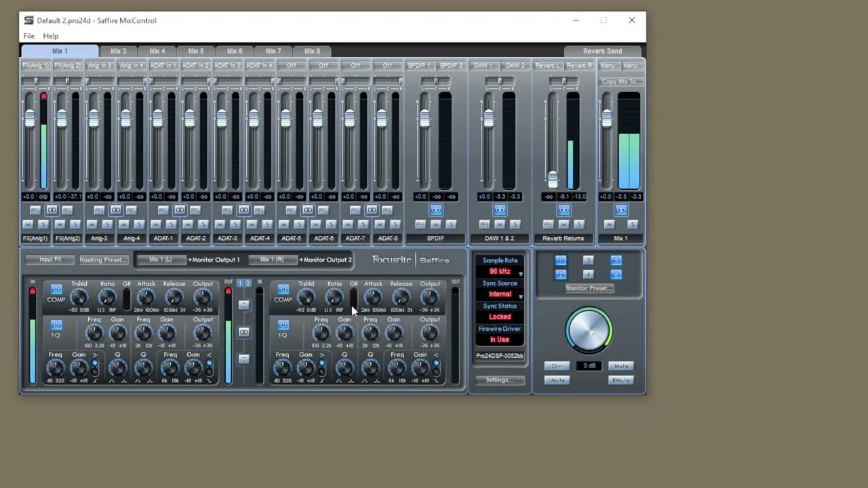Link Anlg-3 and Anlg-4 channels as stereo
868x488 pixels.
(x=116, y=210)
